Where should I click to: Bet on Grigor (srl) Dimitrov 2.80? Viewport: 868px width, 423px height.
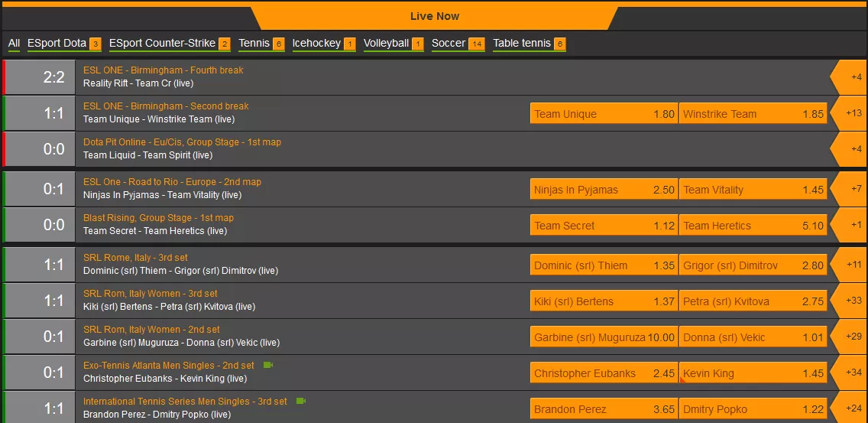pos(753,265)
